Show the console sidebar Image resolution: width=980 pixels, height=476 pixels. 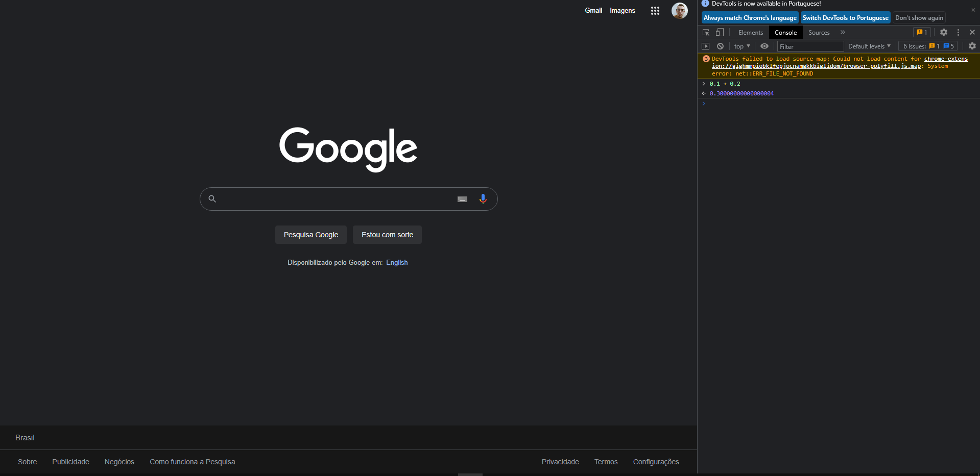706,46
